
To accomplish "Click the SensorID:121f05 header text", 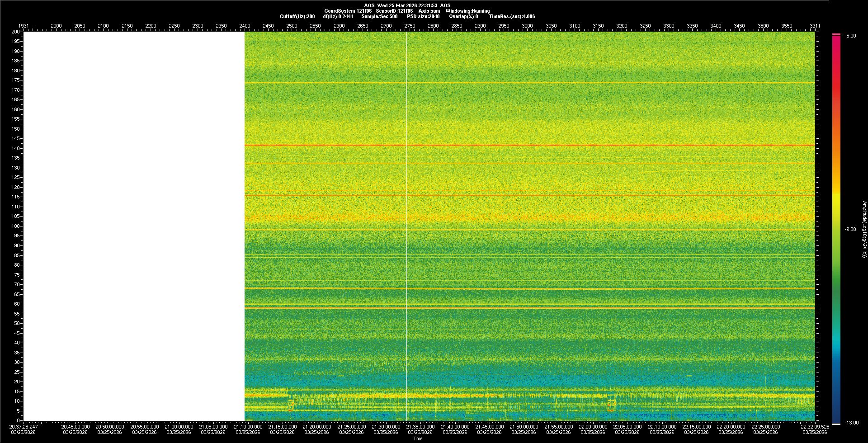I will click(x=394, y=11).
